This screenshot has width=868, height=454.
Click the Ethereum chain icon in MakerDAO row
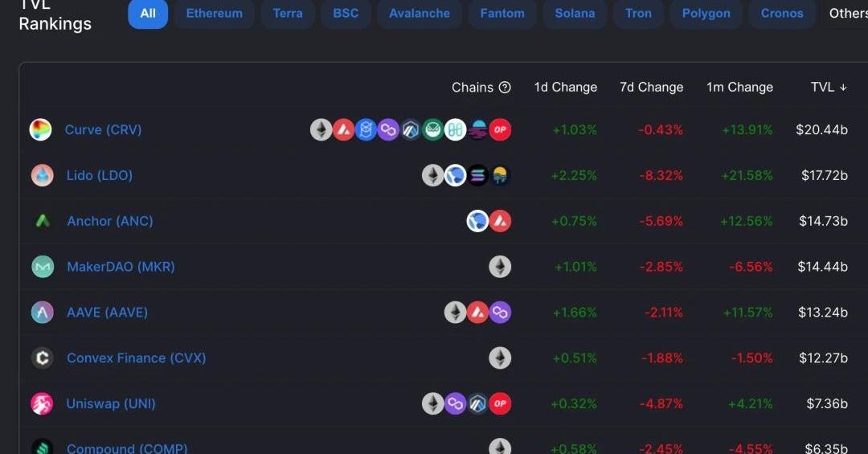click(500, 267)
